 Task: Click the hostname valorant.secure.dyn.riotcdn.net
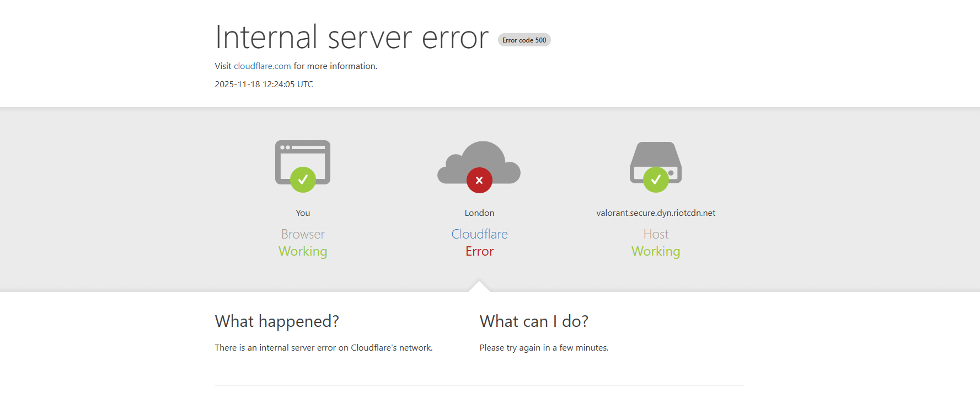click(x=656, y=213)
